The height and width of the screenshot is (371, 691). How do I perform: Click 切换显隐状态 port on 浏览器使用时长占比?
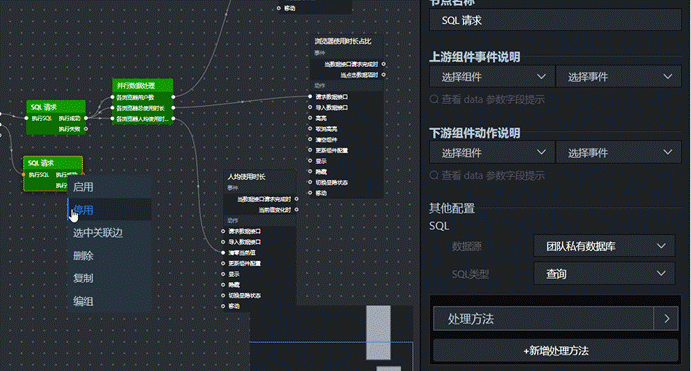click(x=310, y=182)
